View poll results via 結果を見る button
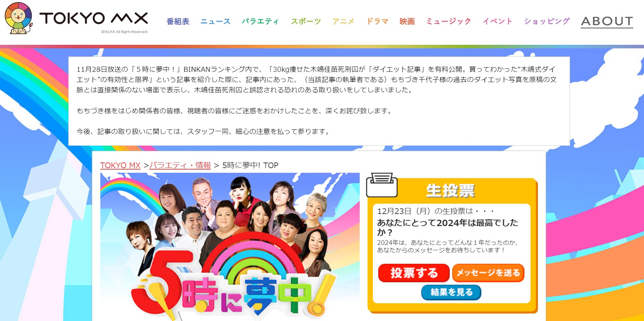Viewport: 644px width, 321px height. click(x=451, y=292)
